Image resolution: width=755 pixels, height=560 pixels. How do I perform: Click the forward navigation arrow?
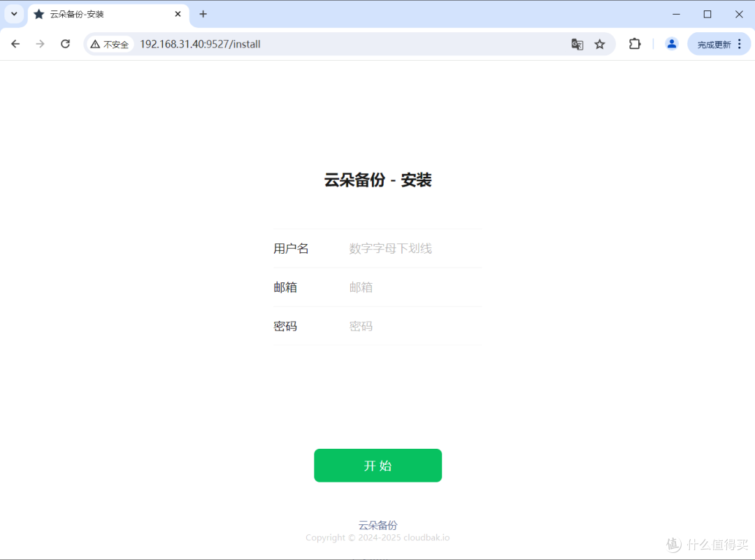pos(40,43)
